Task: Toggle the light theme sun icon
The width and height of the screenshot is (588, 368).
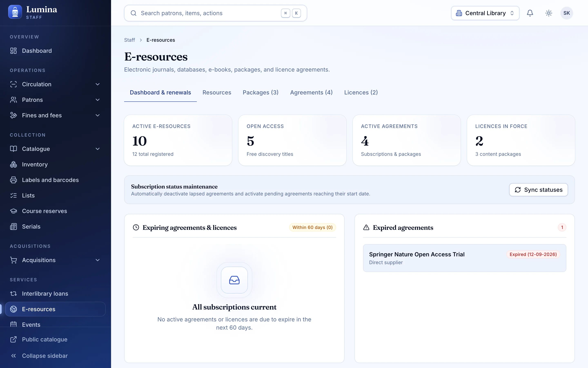Action: [549, 13]
